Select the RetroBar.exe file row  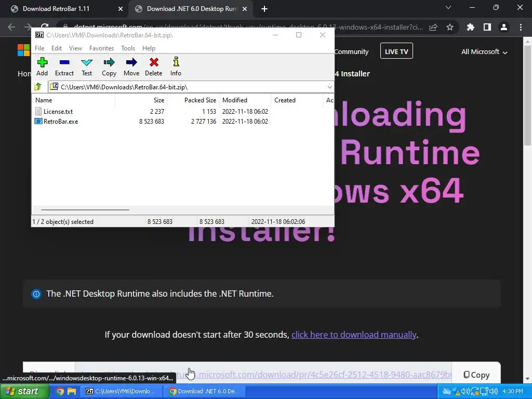point(152,122)
